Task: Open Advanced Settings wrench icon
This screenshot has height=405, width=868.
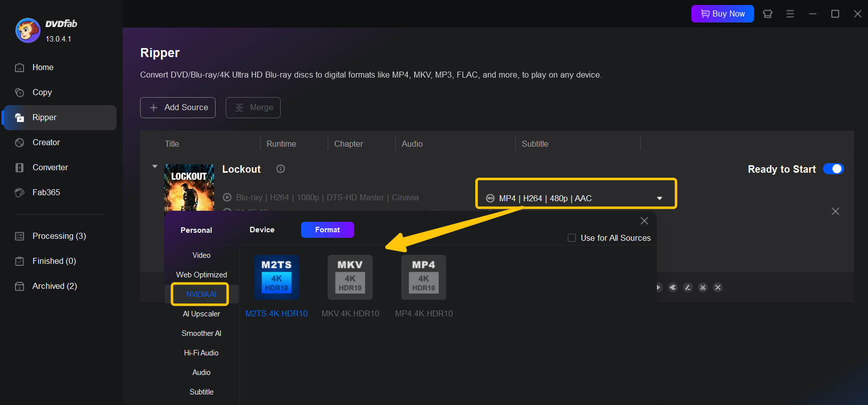Action: [x=673, y=287]
